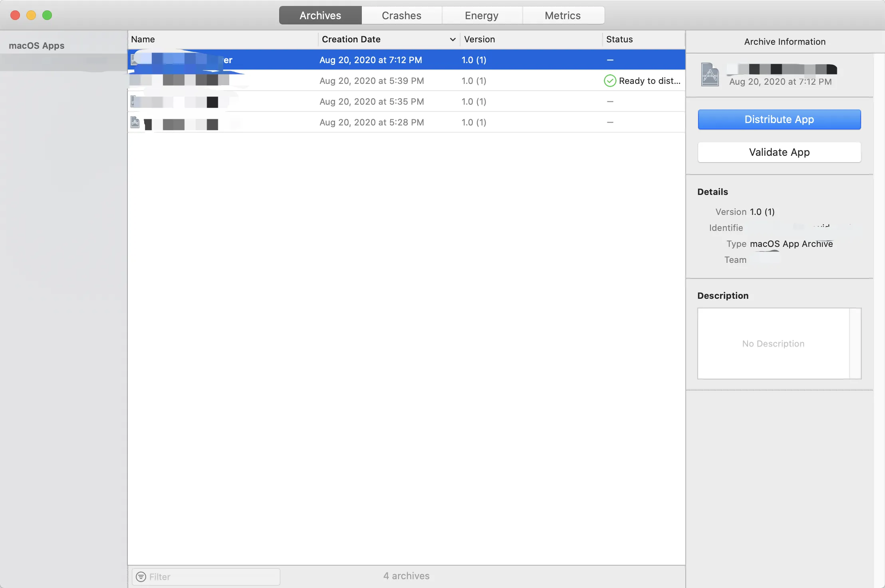Toggle sort order with Creation Date chevron

[x=452, y=39]
